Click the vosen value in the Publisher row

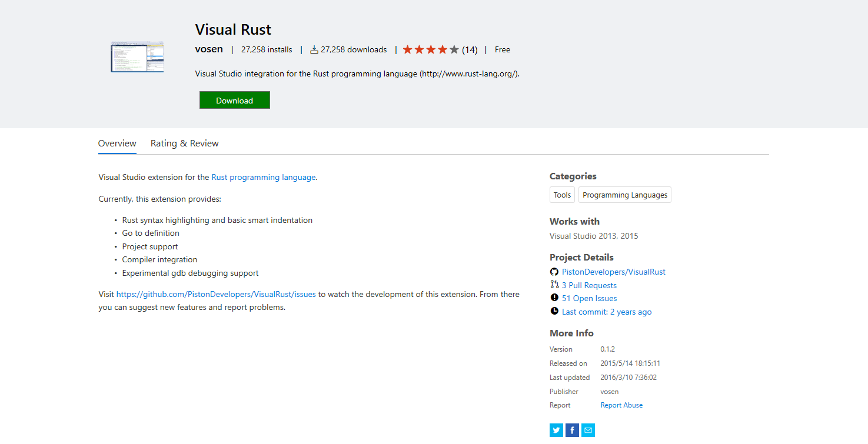click(x=610, y=392)
